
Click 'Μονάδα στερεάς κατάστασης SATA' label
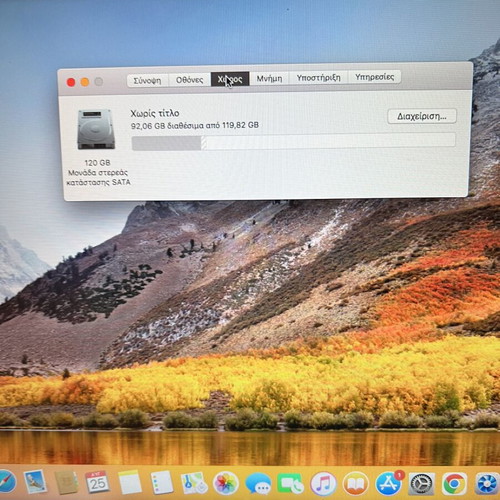click(x=98, y=177)
